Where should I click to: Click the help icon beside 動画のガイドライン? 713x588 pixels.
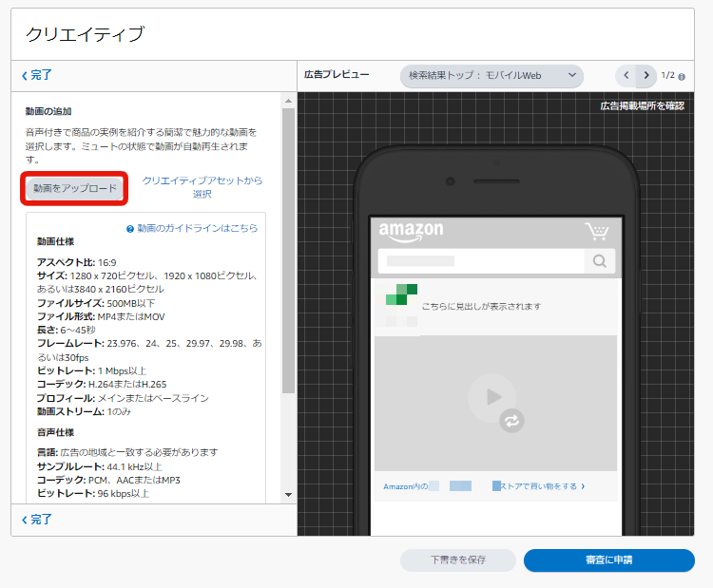pos(130,229)
